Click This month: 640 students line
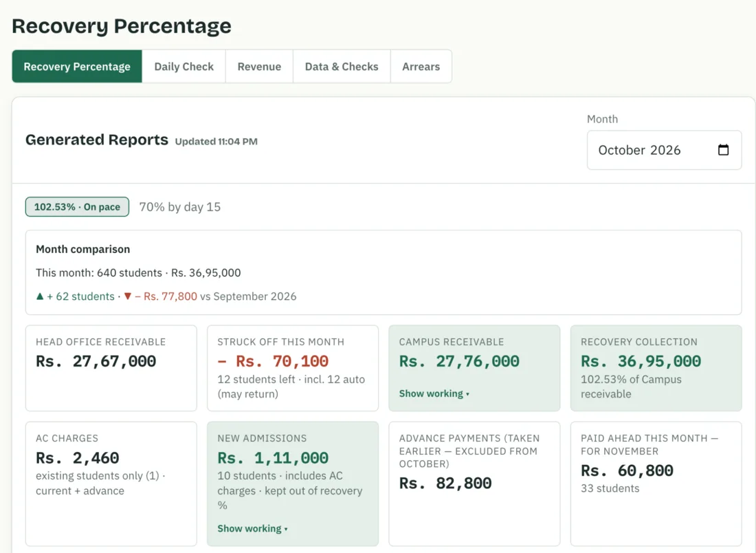The width and height of the screenshot is (756, 553). pyautogui.click(x=138, y=272)
